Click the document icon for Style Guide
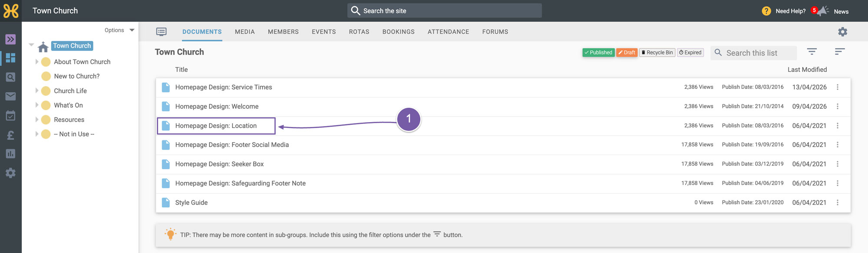The height and width of the screenshot is (253, 868). pyautogui.click(x=166, y=202)
